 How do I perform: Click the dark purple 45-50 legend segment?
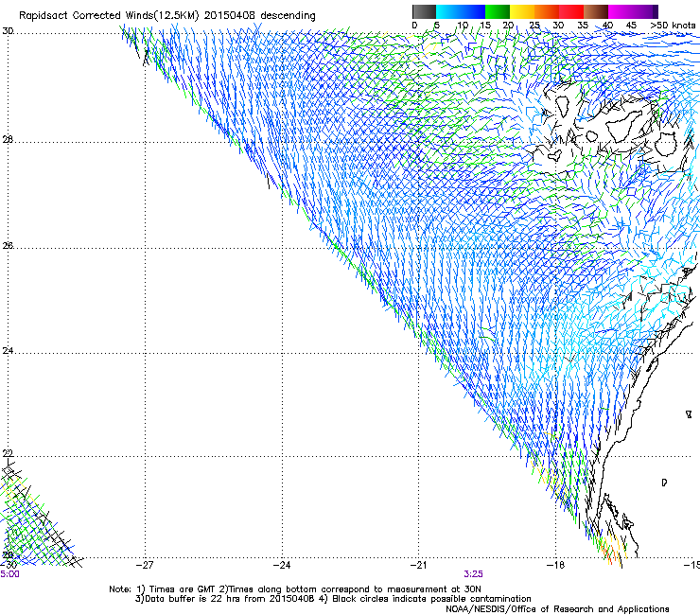(646, 11)
